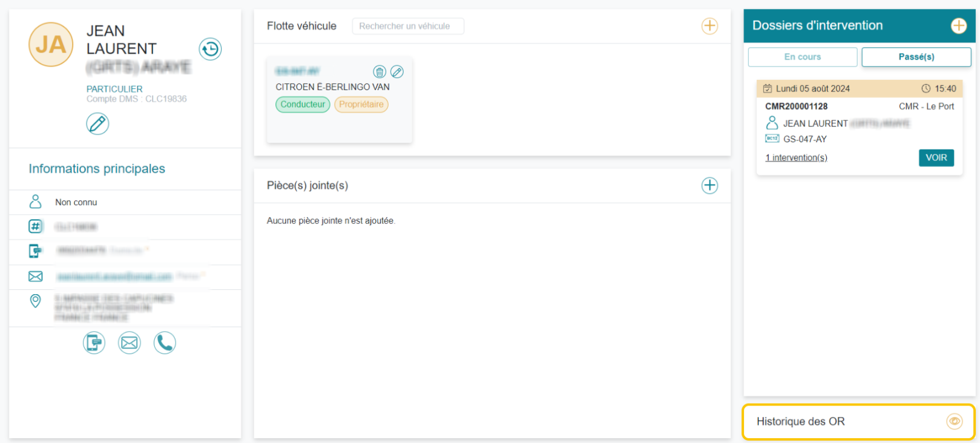
Task: Edit the Citroen E-Berlingo vehicle card
Action: tap(397, 72)
